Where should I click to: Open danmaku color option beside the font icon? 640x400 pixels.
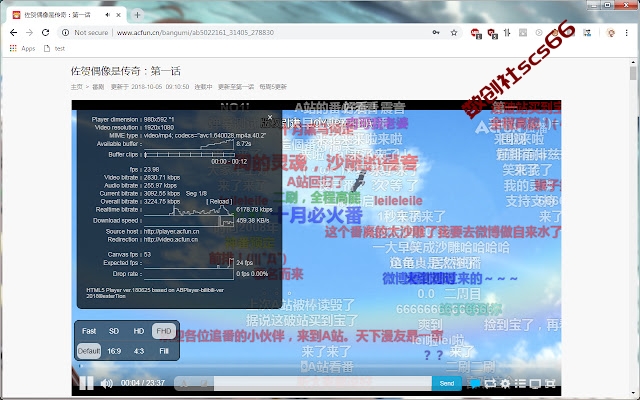coord(204,383)
